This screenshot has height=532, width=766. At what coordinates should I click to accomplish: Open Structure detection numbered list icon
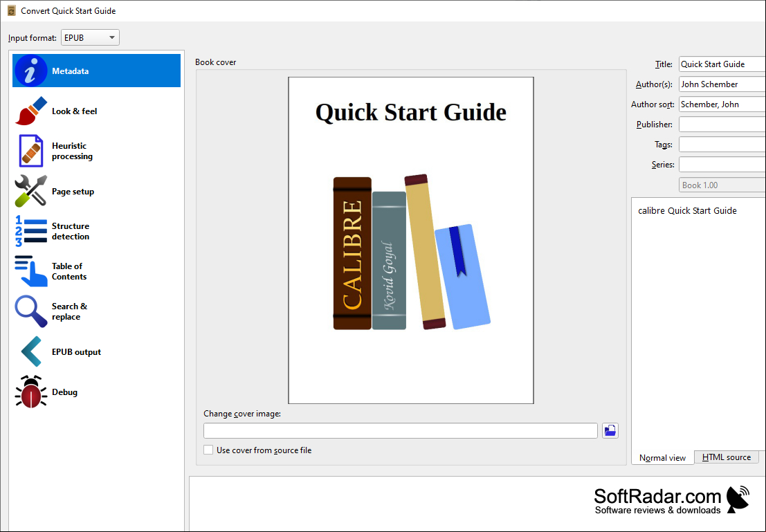point(30,231)
